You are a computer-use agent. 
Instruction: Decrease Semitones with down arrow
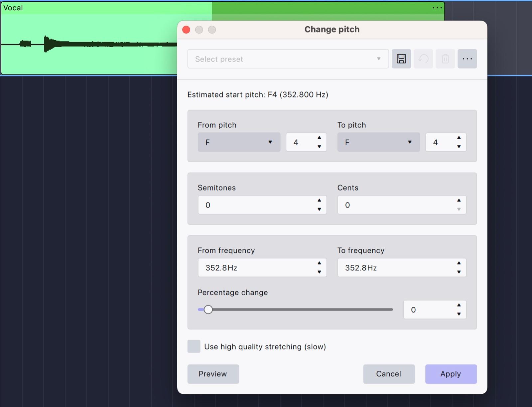click(x=319, y=209)
